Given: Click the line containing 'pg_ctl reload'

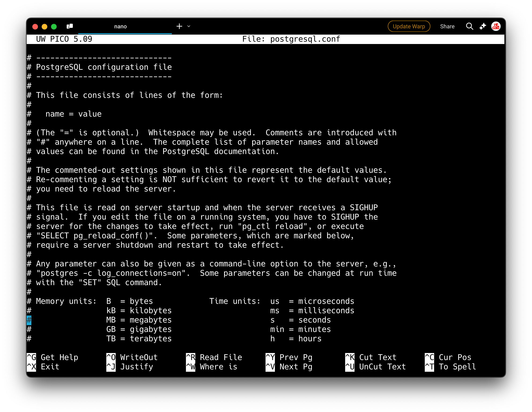Looking at the screenshot, I should coord(195,226).
